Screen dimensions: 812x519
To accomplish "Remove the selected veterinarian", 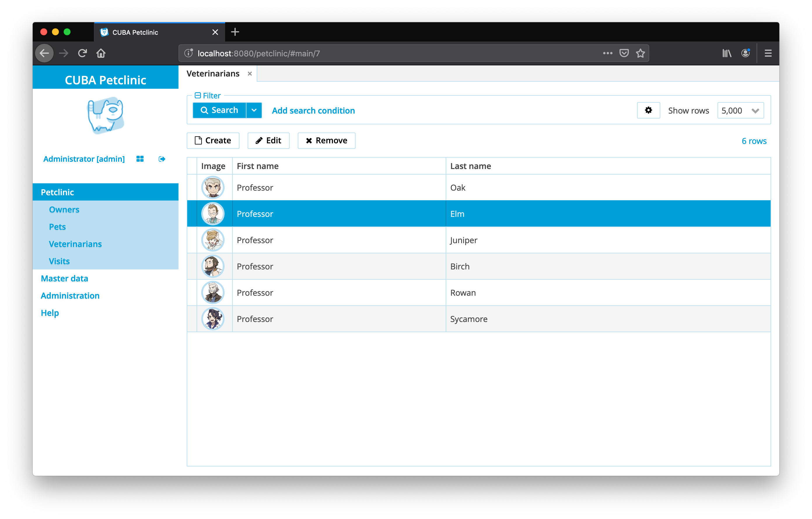I will pyautogui.click(x=326, y=140).
